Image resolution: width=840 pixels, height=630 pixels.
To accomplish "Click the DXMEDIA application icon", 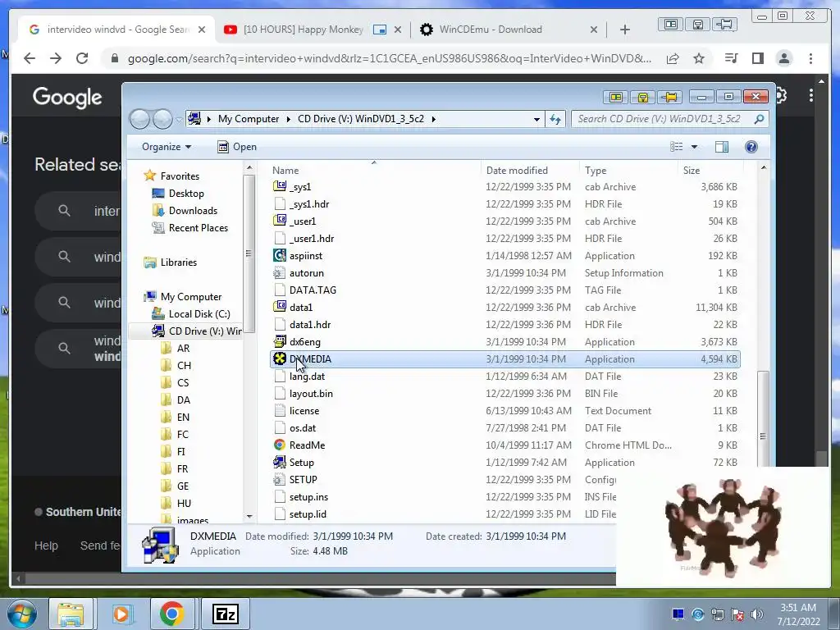I will [x=280, y=359].
